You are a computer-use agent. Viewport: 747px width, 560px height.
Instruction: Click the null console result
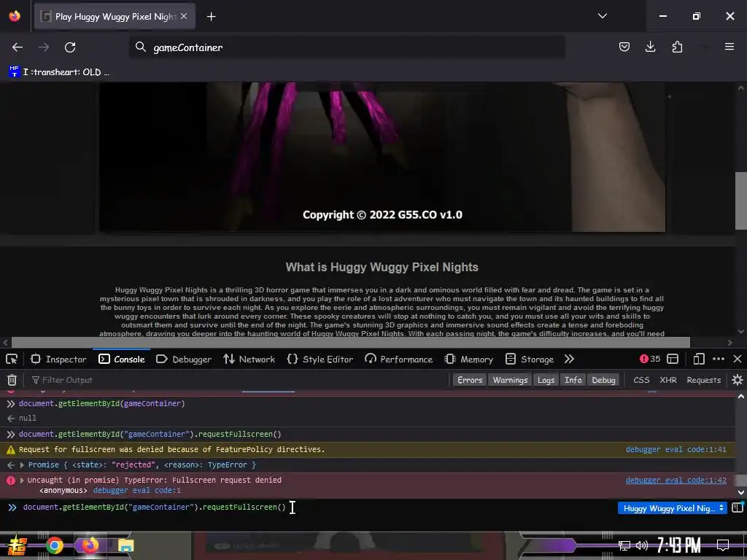point(27,418)
